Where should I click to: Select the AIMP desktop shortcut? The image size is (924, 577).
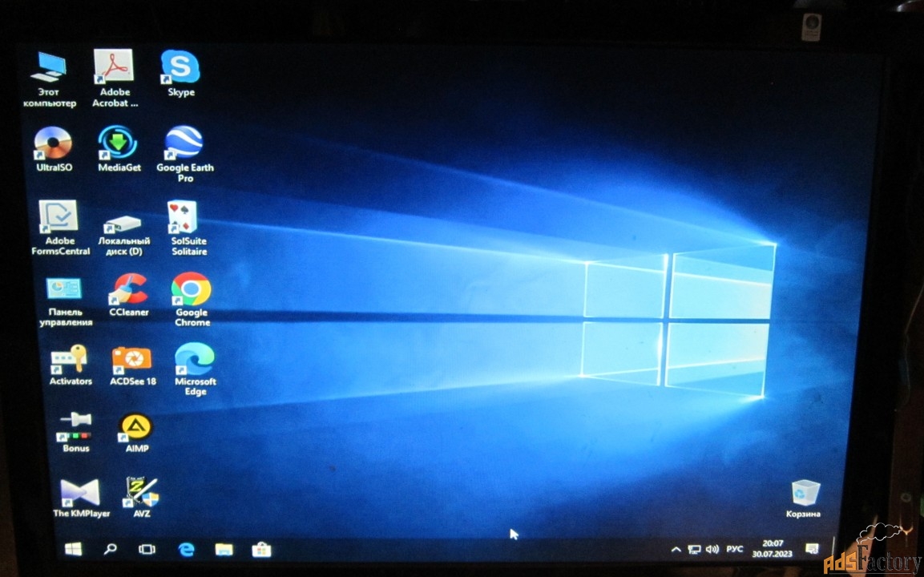coord(137,434)
